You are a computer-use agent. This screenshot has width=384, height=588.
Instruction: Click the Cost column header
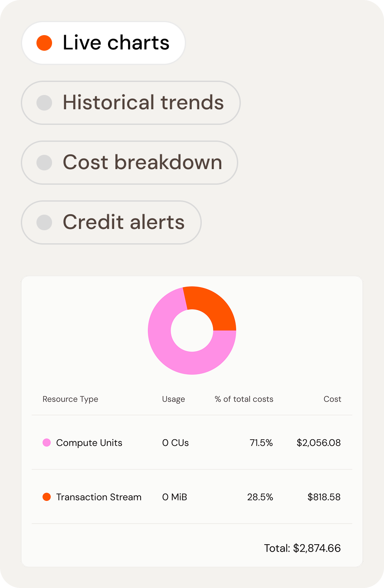click(332, 399)
